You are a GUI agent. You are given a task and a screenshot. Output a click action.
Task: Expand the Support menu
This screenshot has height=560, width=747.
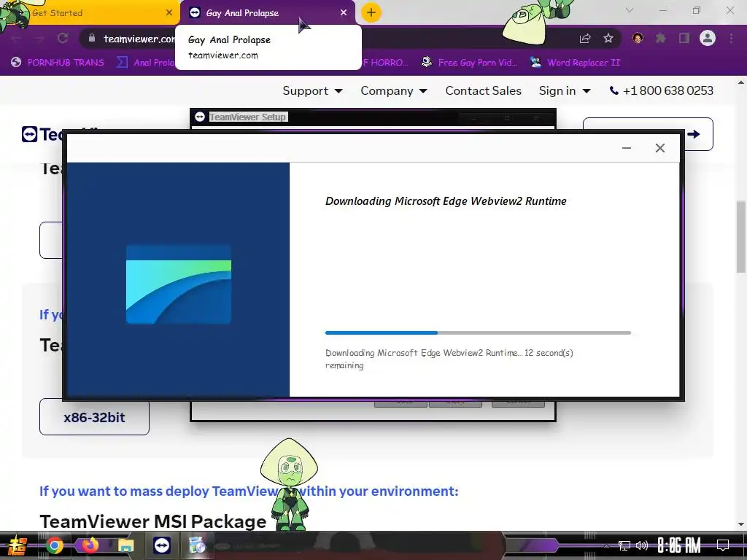(x=312, y=90)
